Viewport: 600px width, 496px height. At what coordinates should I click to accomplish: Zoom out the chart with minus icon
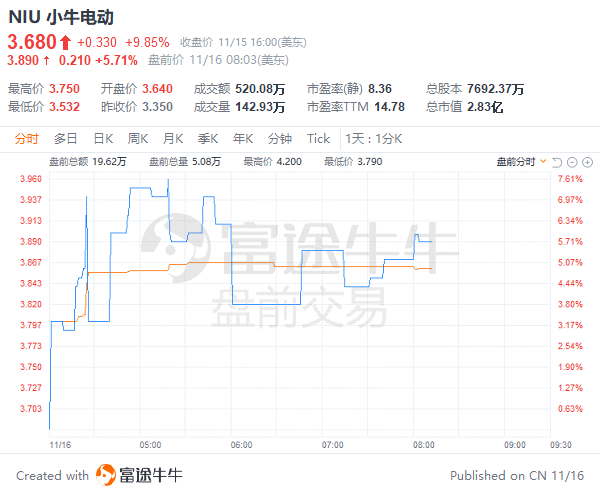click(572, 163)
